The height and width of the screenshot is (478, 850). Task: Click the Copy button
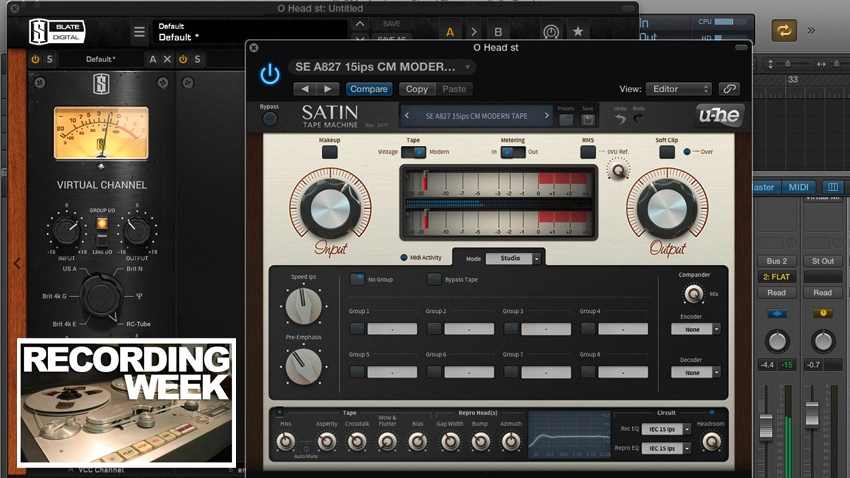click(x=416, y=89)
